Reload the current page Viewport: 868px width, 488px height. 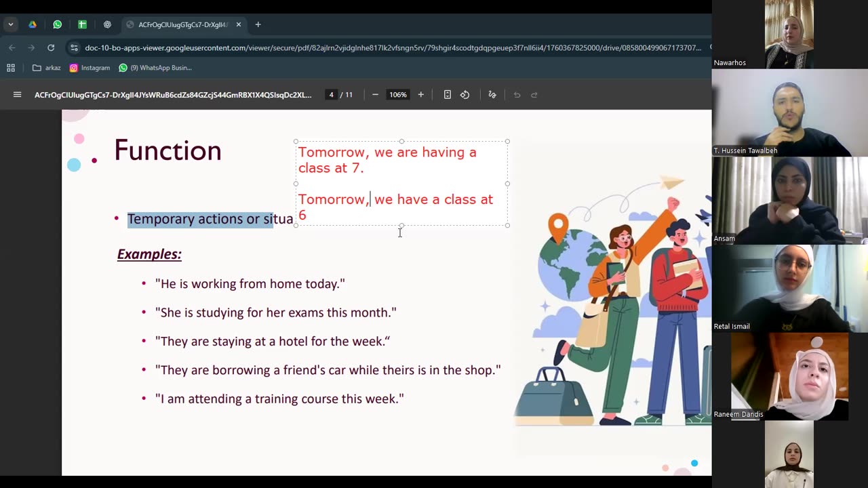(51, 47)
